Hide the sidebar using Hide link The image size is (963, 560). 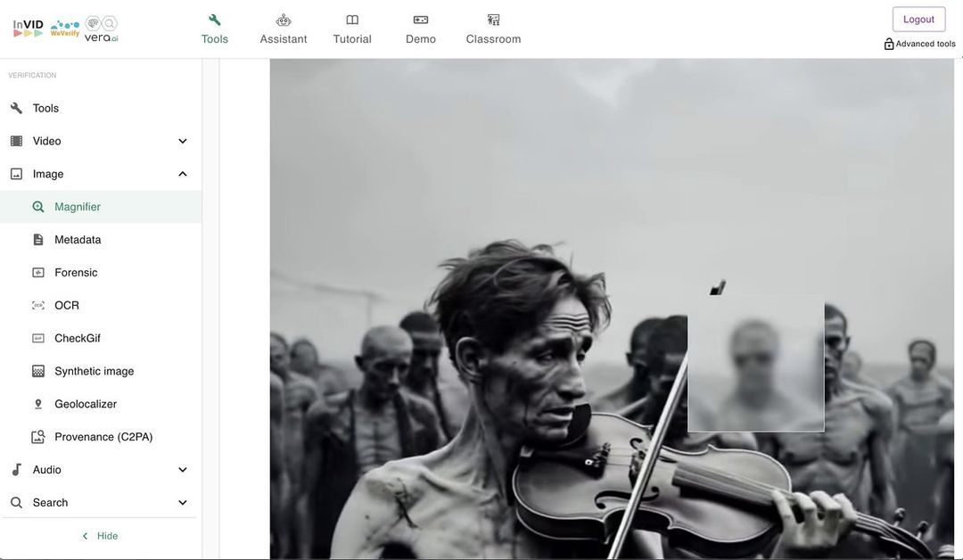point(100,536)
